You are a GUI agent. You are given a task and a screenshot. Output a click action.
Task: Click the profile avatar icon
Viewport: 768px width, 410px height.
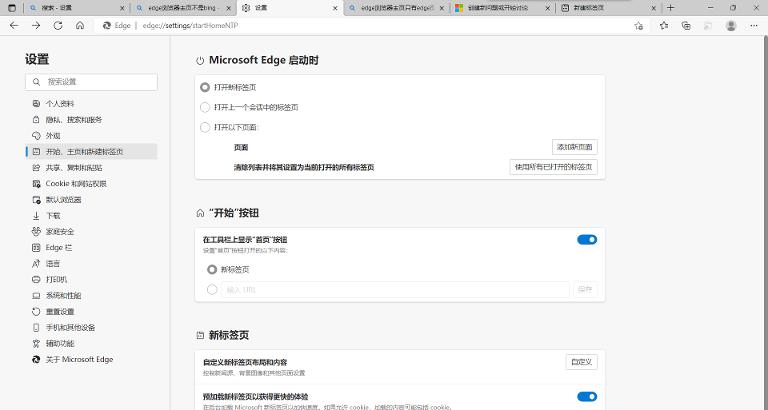pyautogui.click(x=731, y=25)
